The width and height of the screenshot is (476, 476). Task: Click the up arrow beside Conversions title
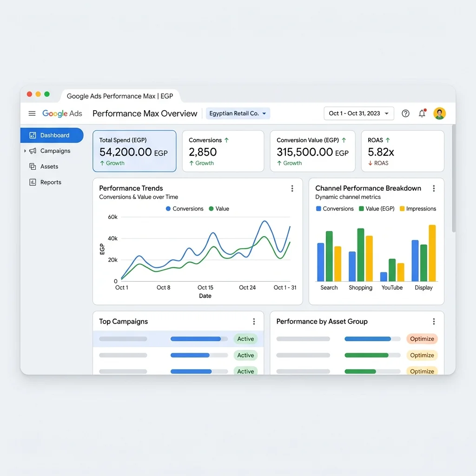click(226, 140)
